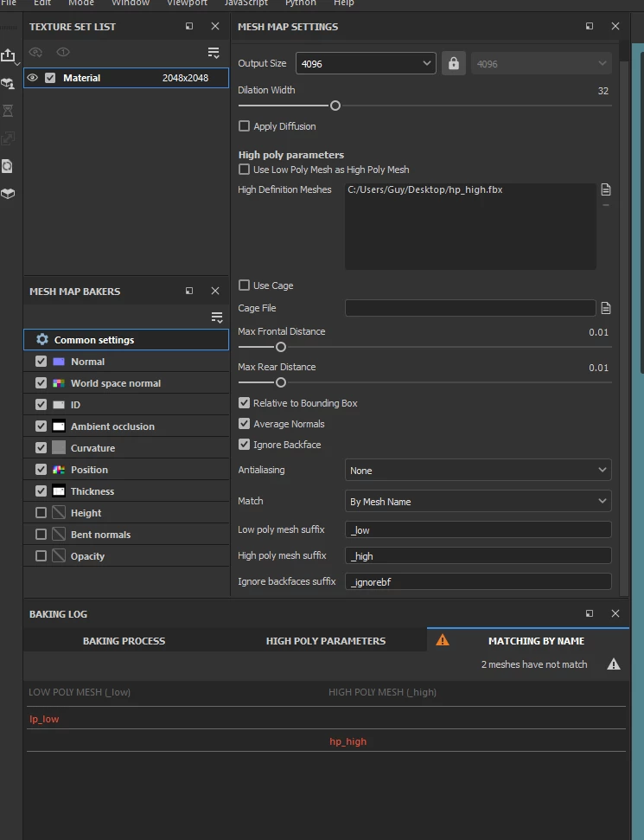Click the bake mesh maps sidebar icon

tap(8, 84)
